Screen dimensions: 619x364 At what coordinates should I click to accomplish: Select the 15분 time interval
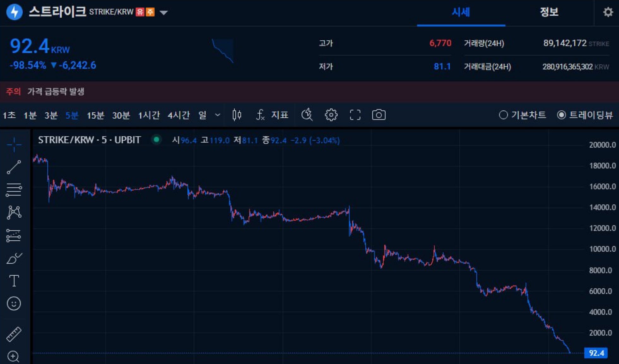point(95,115)
